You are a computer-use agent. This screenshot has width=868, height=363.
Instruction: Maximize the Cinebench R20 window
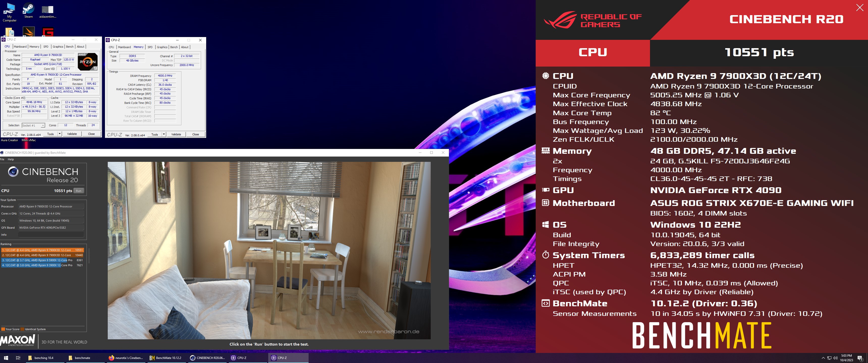pos(431,153)
